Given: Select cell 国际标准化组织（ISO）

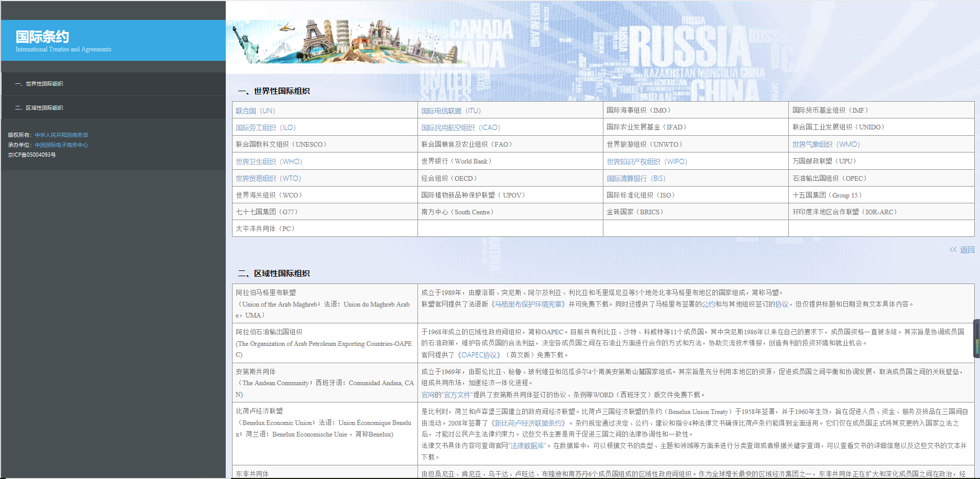Looking at the screenshot, I should coord(696,195).
